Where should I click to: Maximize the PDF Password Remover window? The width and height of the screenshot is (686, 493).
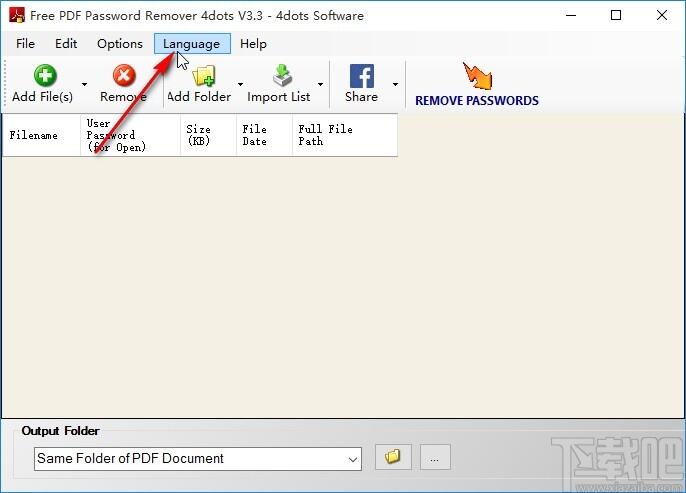pos(616,15)
